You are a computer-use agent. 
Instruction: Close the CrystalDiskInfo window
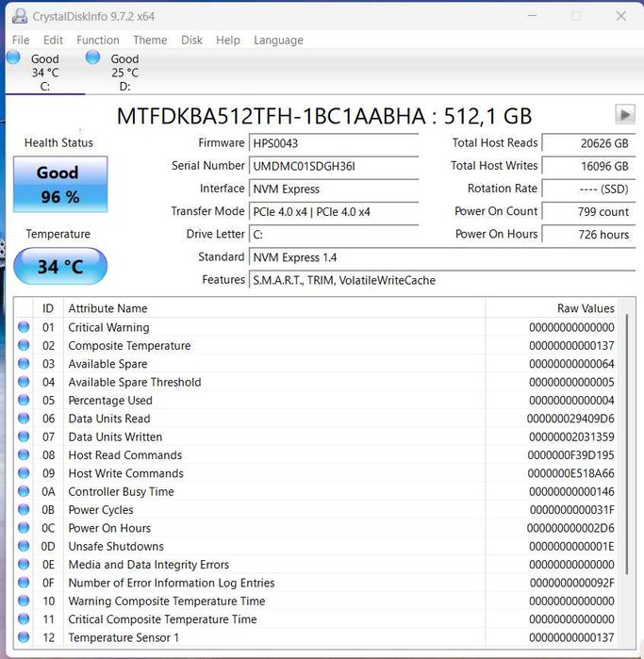click(x=620, y=16)
